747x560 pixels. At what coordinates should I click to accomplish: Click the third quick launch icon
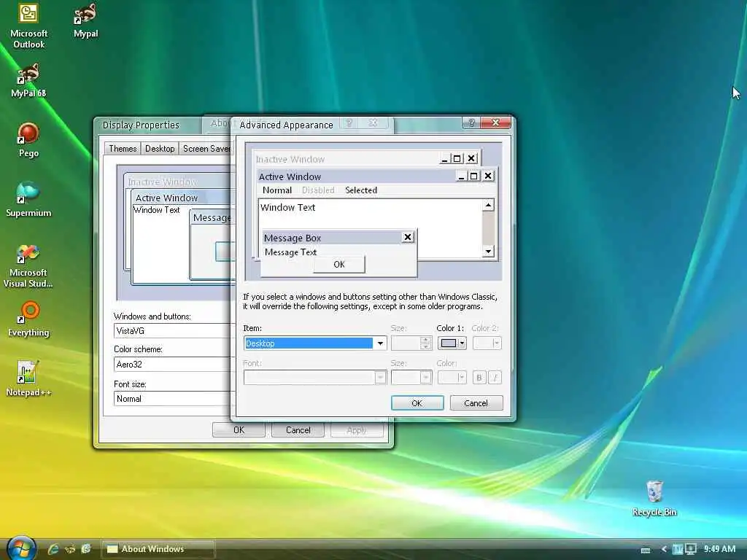point(86,549)
